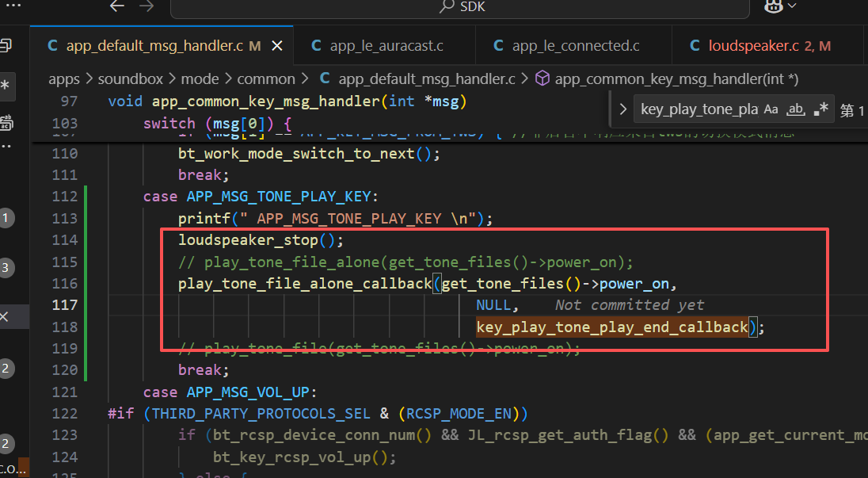The width and height of the screenshot is (868, 478).
Task: Open the "common" breadcrumb segment
Action: (266, 79)
